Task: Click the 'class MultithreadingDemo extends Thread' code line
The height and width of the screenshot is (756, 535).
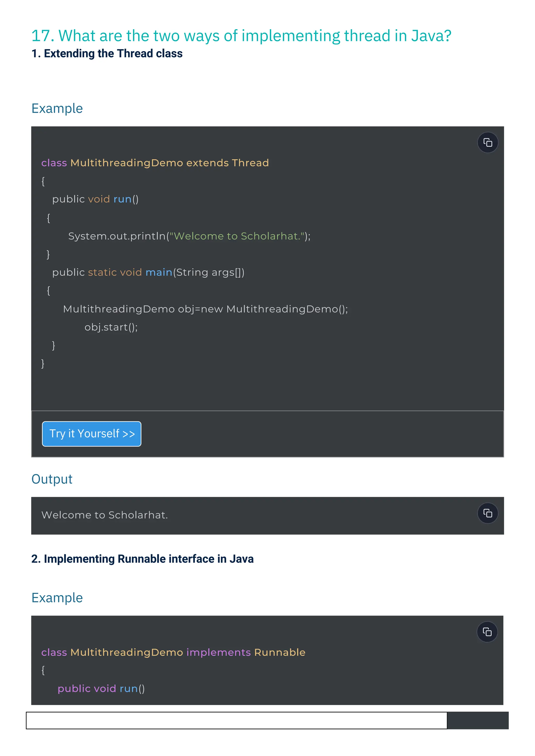Action: click(x=155, y=163)
